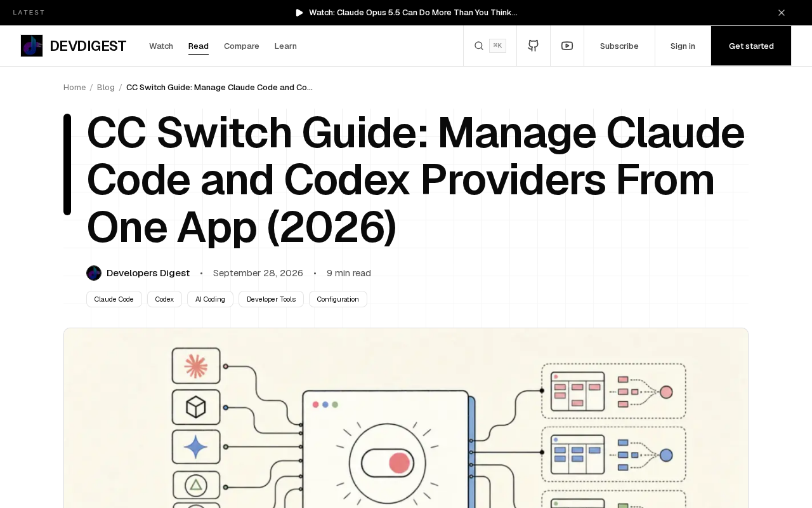
Task: Open the article hero illustration
Action: click(x=406, y=418)
